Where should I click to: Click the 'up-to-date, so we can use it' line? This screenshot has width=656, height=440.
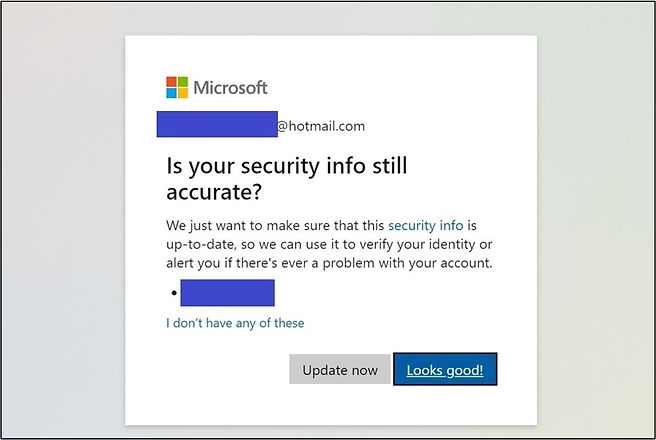[329, 244]
